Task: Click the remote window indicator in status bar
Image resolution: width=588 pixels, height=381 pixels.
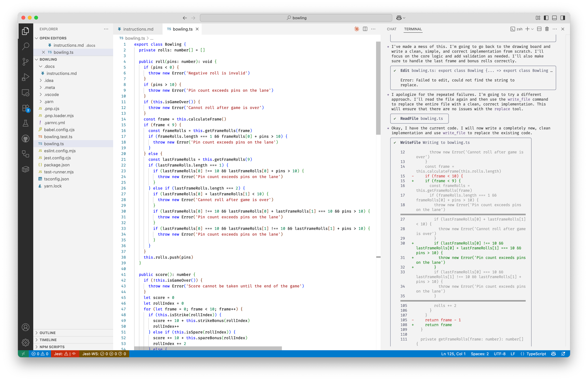Action: [x=23, y=354]
